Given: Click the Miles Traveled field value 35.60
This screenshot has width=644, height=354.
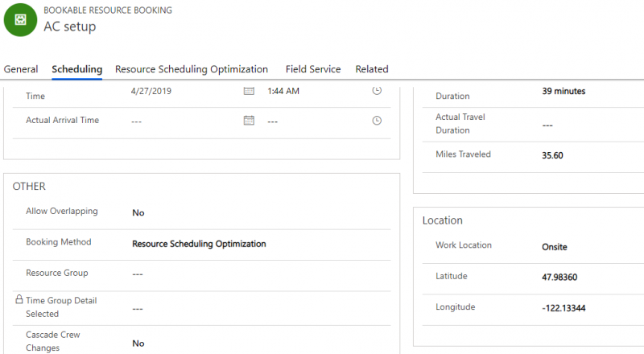Looking at the screenshot, I should point(553,155).
